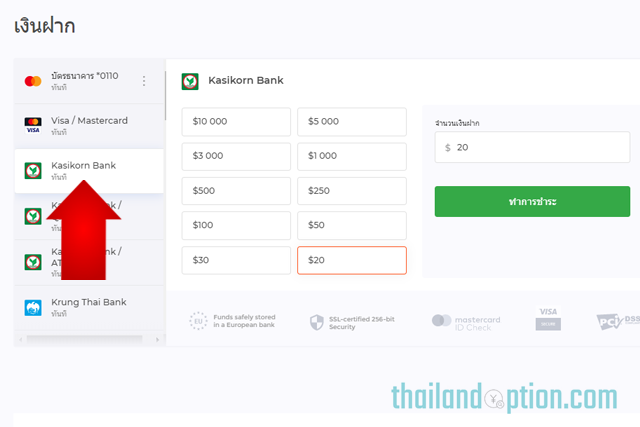The image size is (640, 427).
Task: Click the SSL-certified shield icon
Action: tap(317, 322)
